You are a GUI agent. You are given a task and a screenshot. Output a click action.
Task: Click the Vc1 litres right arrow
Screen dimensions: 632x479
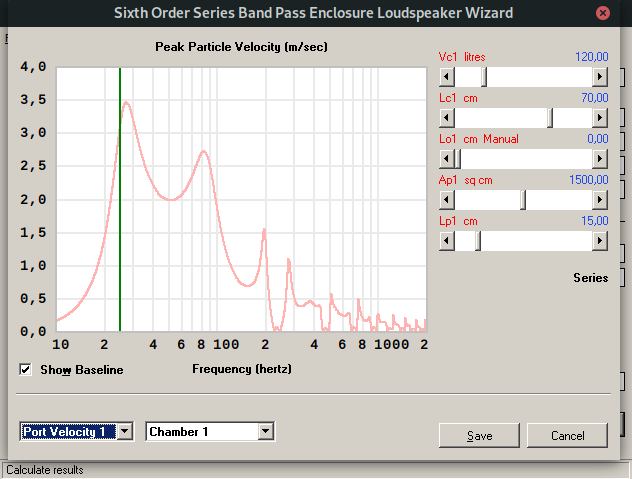click(600, 77)
